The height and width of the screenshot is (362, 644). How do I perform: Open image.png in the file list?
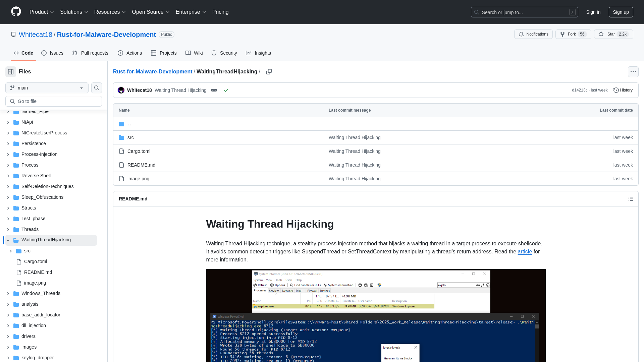[138, 179]
